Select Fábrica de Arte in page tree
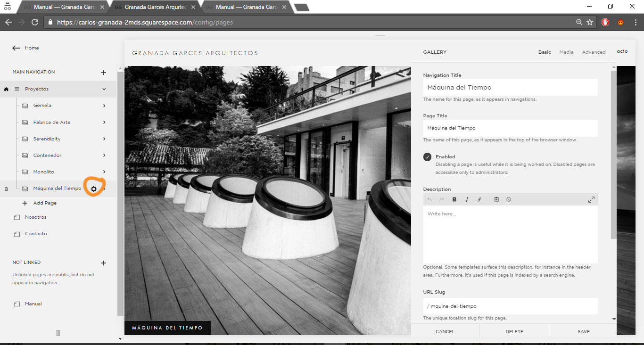Viewport: 644px width, 345px height. click(52, 123)
